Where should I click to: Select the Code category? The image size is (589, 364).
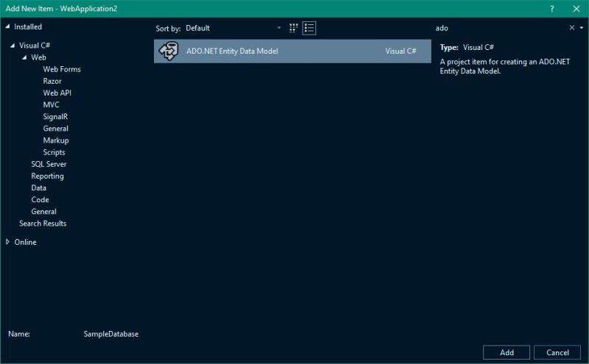40,199
